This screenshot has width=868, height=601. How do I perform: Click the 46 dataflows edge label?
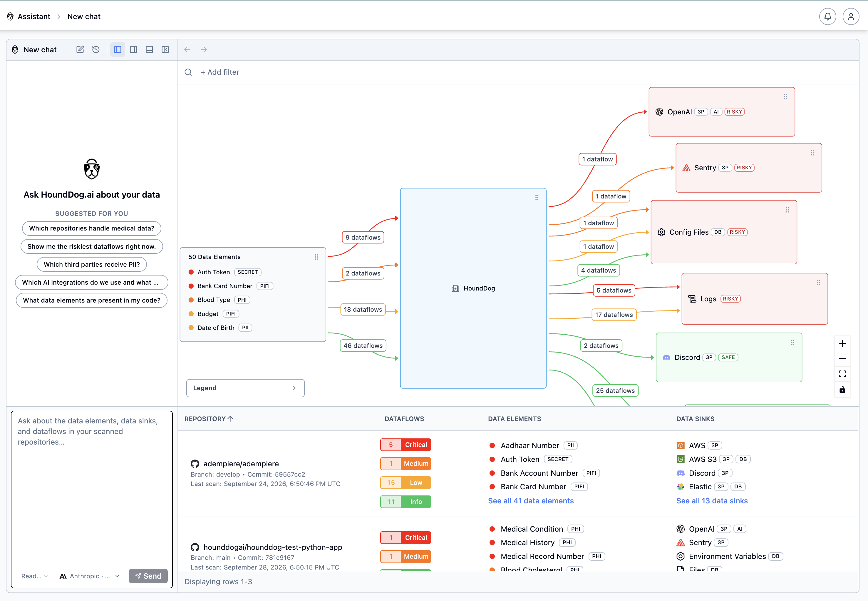[363, 346]
